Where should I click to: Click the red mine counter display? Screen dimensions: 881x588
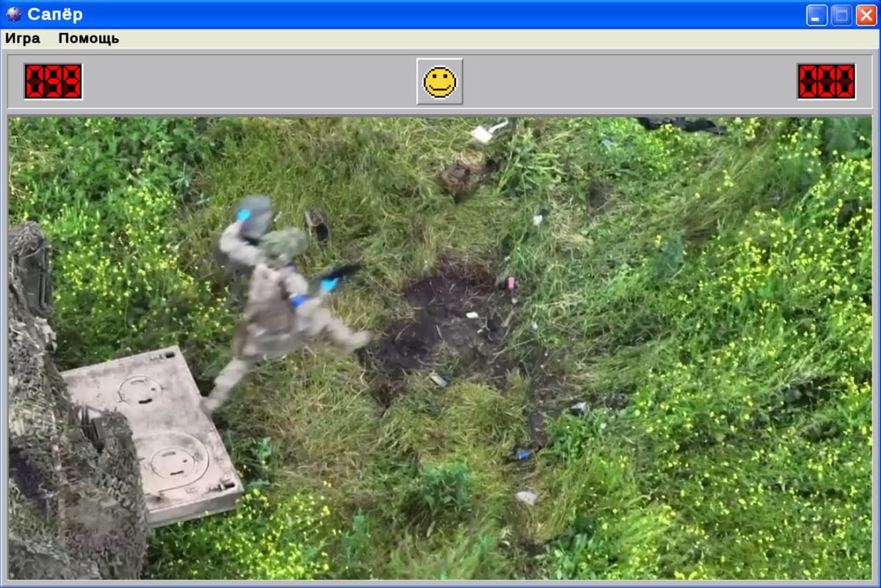(x=53, y=81)
